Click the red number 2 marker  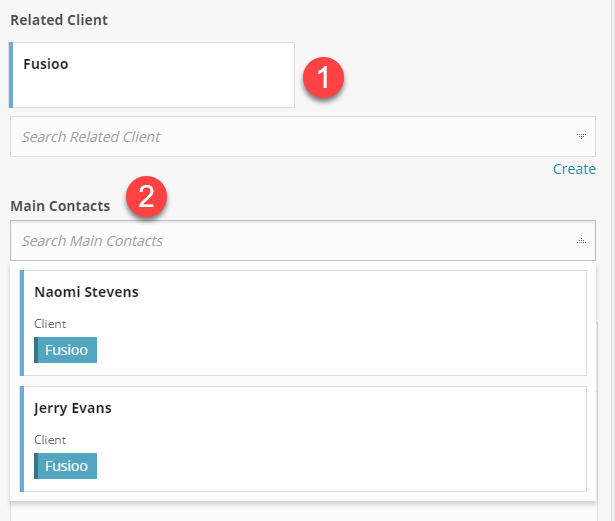pos(146,196)
